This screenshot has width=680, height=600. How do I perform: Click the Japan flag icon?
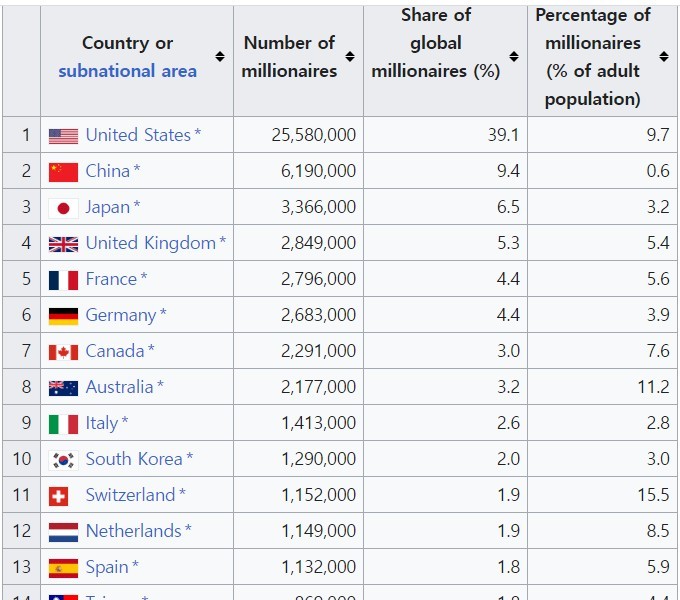[x=63, y=207]
